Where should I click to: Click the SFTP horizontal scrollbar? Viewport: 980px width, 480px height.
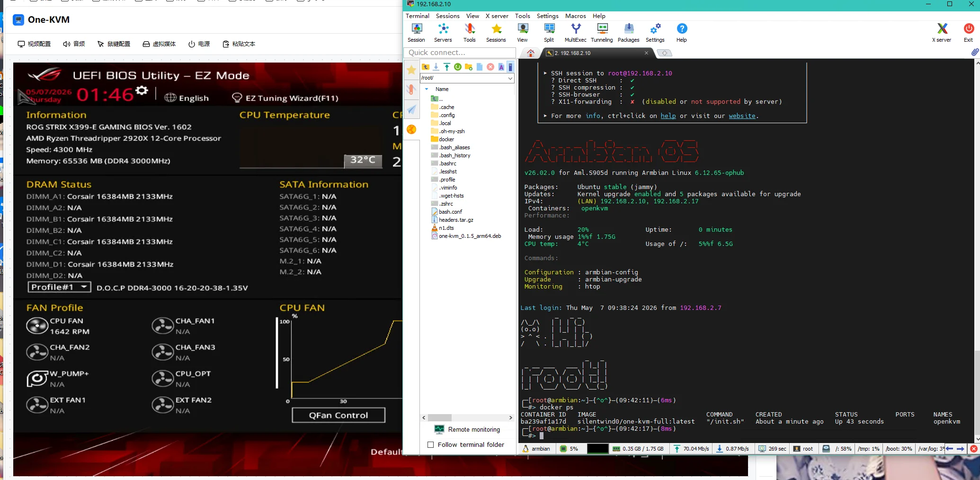(466, 417)
